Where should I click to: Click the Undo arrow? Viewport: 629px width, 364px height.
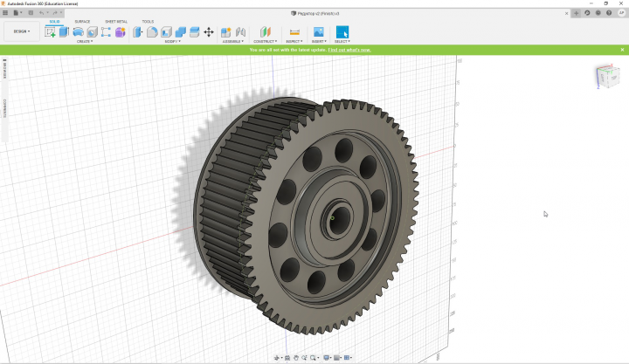pyautogui.click(x=41, y=13)
